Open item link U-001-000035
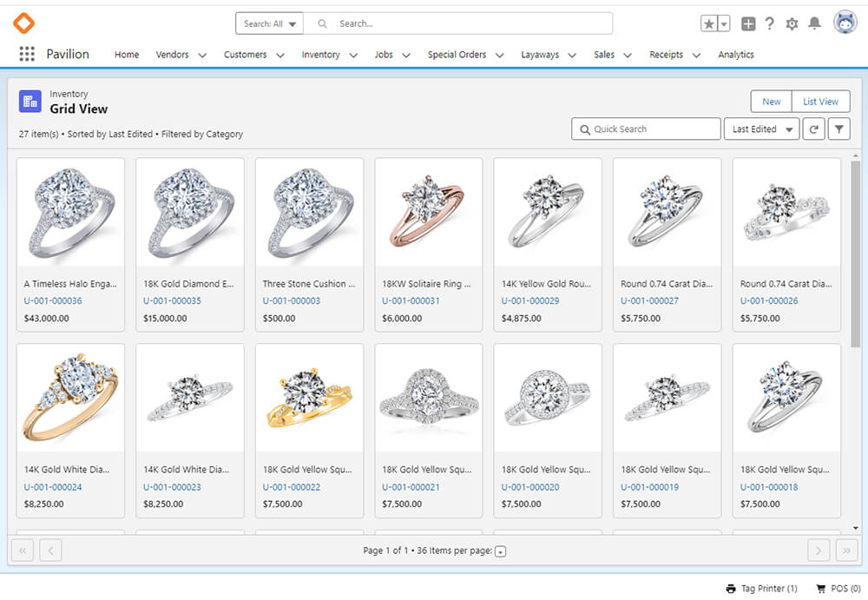The height and width of the screenshot is (600, 868). (172, 300)
